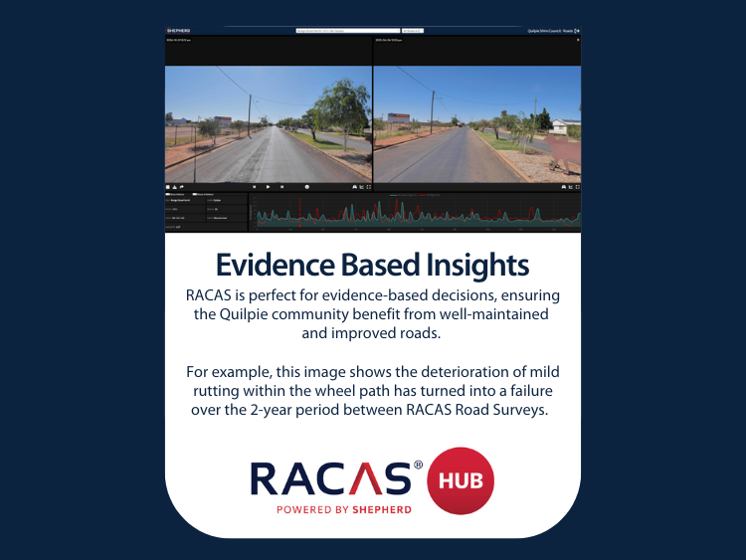The height and width of the screenshot is (560, 746).
Task: Click the logout icon beside Quilpie Shire Council
Action: [x=577, y=31]
